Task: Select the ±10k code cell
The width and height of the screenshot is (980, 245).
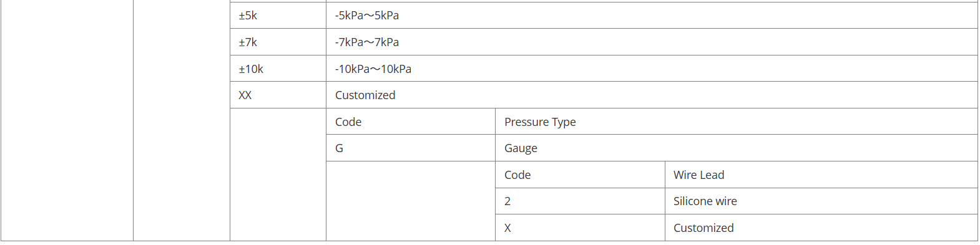Action: point(278,69)
